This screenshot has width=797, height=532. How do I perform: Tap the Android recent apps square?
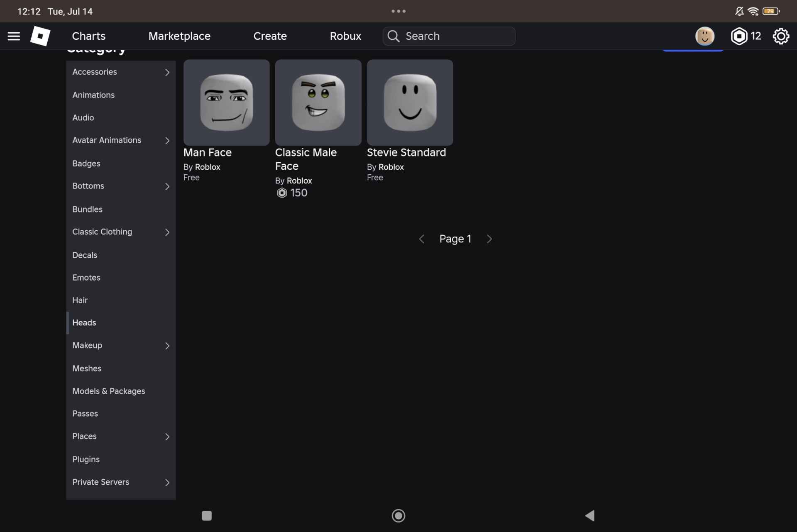click(207, 515)
